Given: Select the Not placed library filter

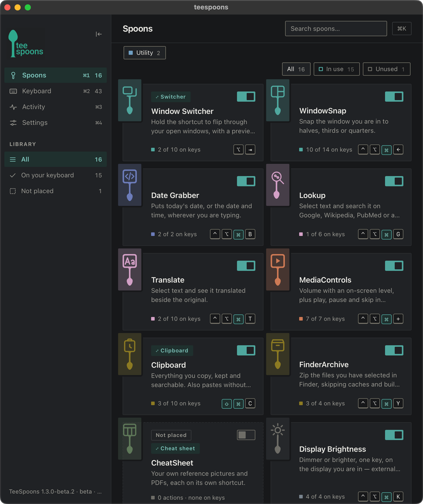Looking at the screenshot, I should pyautogui.click(x=56, y=191).
